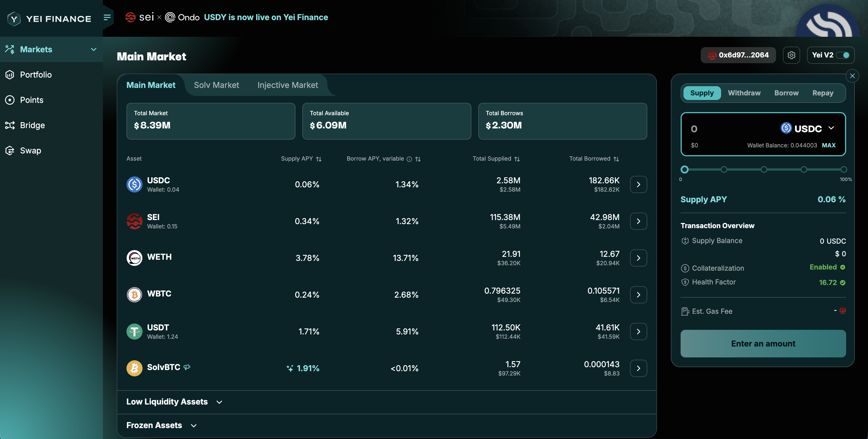Open wallet settings gear icon
The width and height of the screenshot is (868, 439).
791,55
